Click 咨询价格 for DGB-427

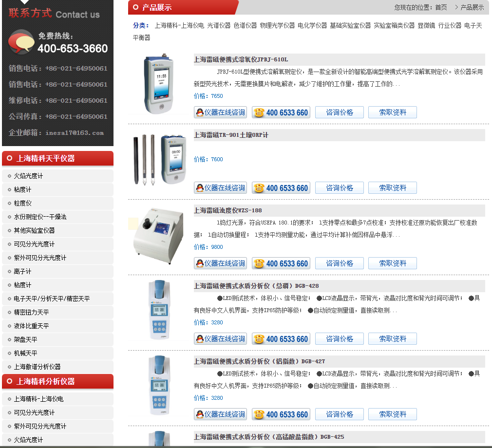(339, 414)
